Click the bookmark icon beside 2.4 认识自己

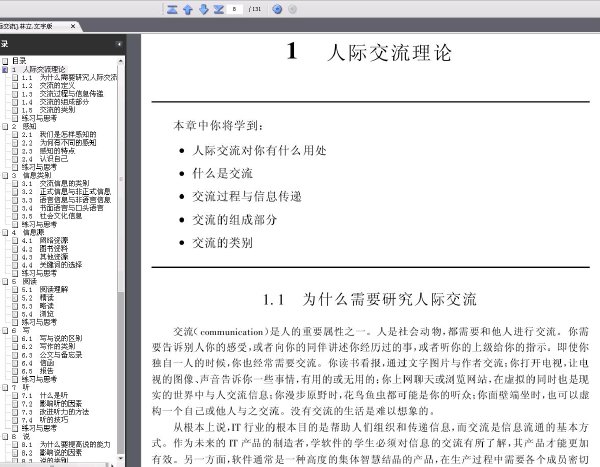click(15, 159)
